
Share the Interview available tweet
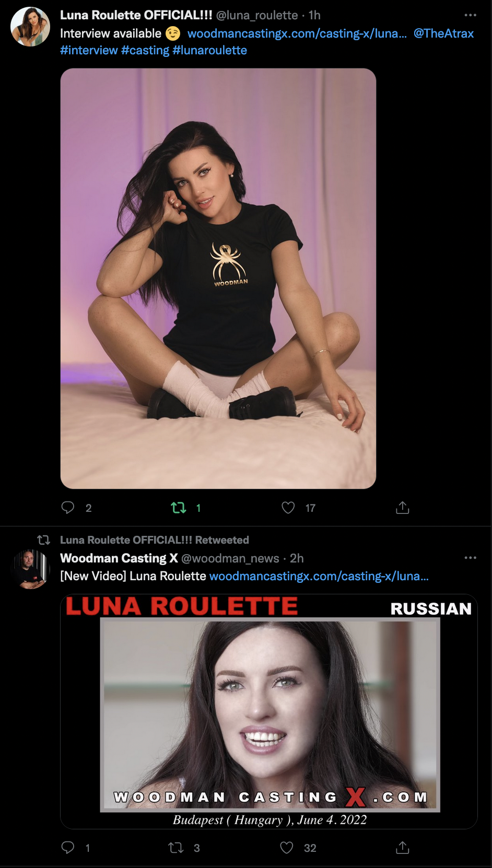tap(402, 508)
